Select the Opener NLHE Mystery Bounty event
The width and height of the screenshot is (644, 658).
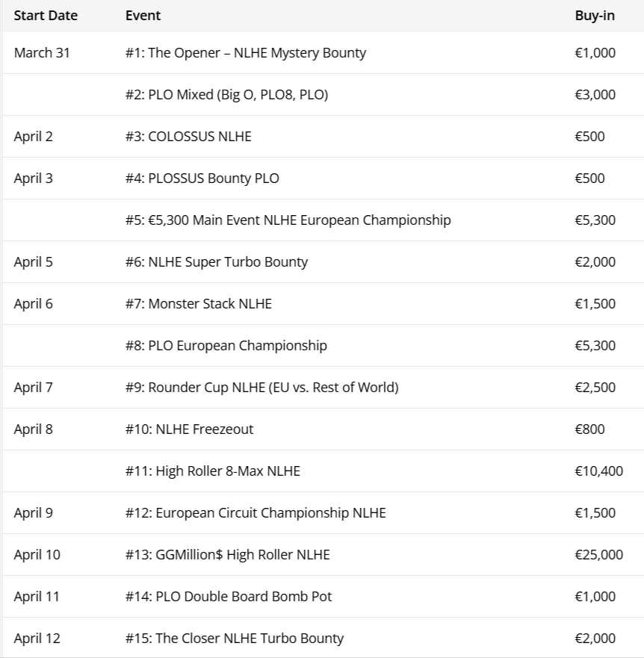point(246,53)
